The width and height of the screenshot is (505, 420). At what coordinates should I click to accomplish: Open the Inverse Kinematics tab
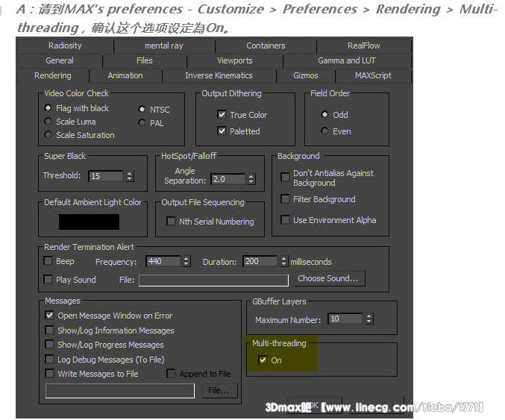point(219,75)
